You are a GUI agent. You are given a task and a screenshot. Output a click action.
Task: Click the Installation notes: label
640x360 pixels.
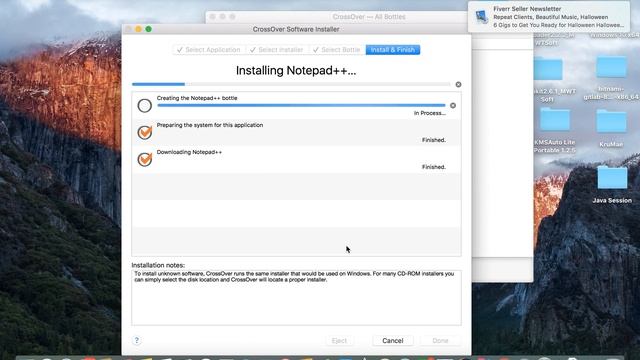158,265
